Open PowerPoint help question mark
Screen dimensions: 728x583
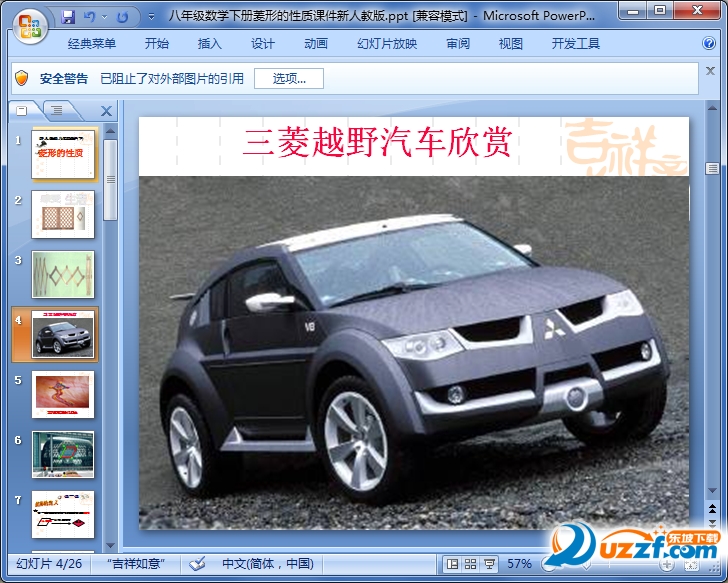(x=708, y=43)
